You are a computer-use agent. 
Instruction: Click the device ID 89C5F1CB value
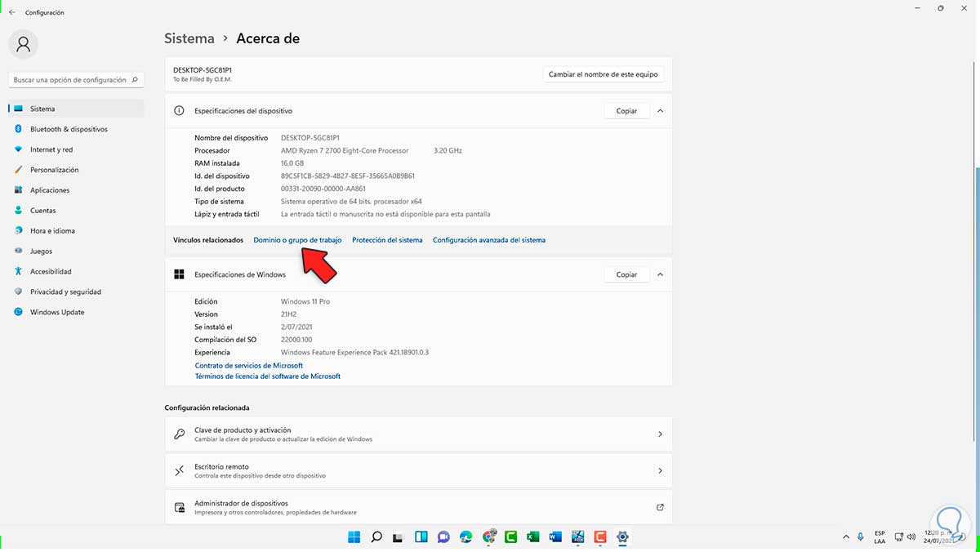tap(348, 176)
